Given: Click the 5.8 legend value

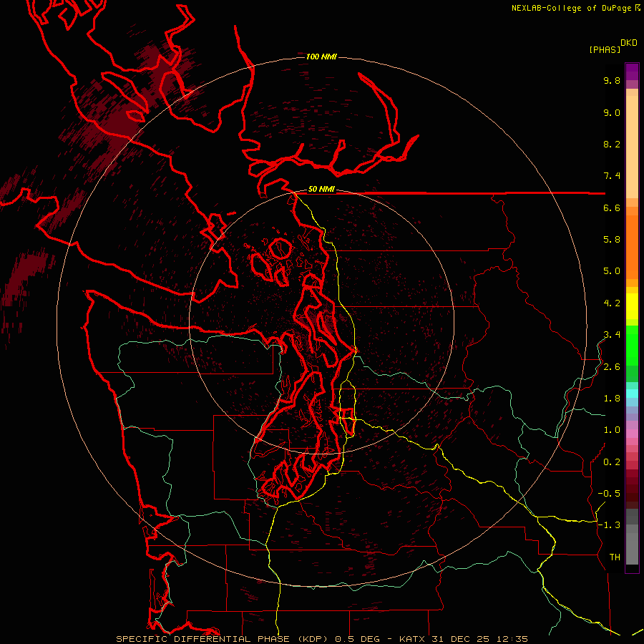Looking at the screenshot, I should click(612, 240).
